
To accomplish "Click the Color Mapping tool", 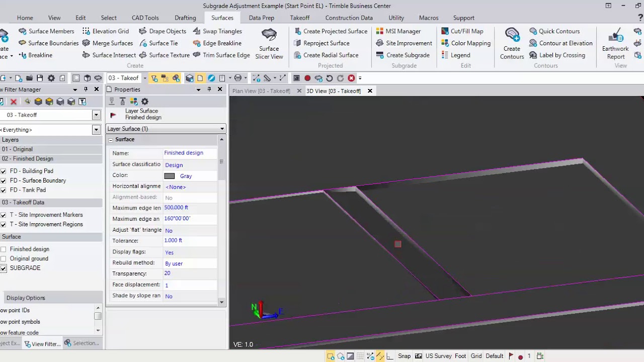I will point(465,43).
